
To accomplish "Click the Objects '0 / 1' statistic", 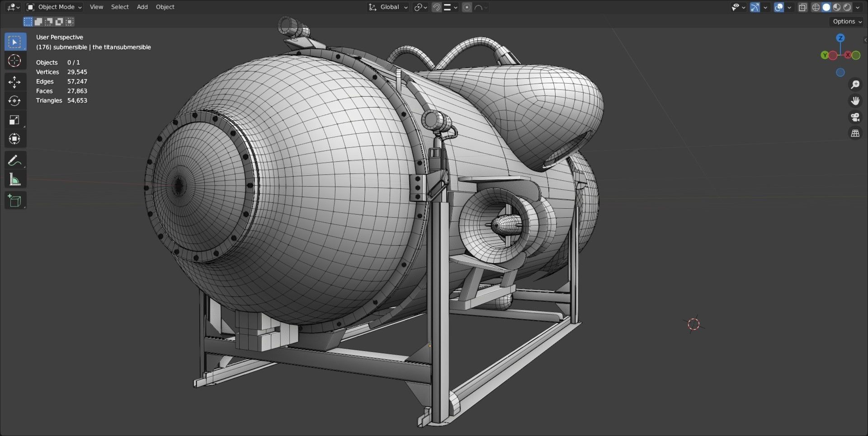I will click(x=74, y=62).
